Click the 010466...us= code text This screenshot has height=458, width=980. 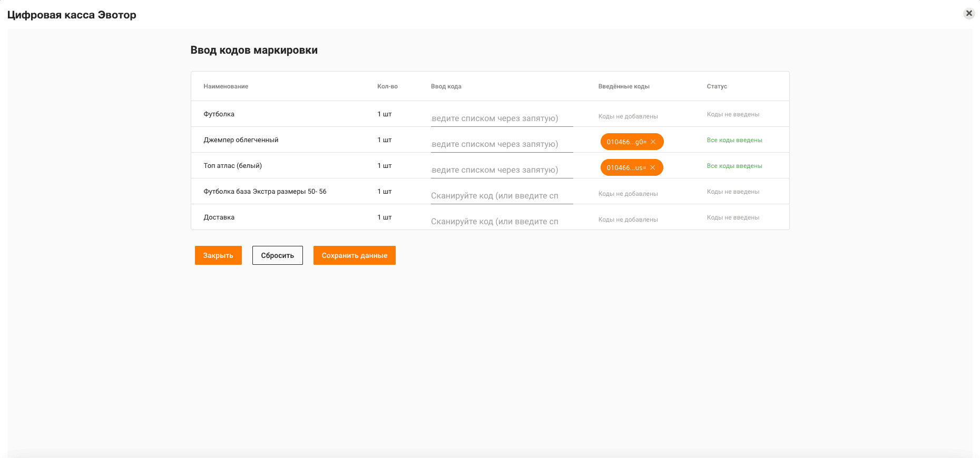point(626,168)
